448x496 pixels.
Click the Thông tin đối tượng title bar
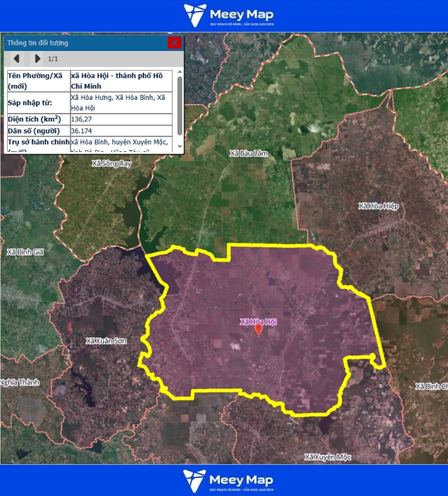(x=83, y=43)
